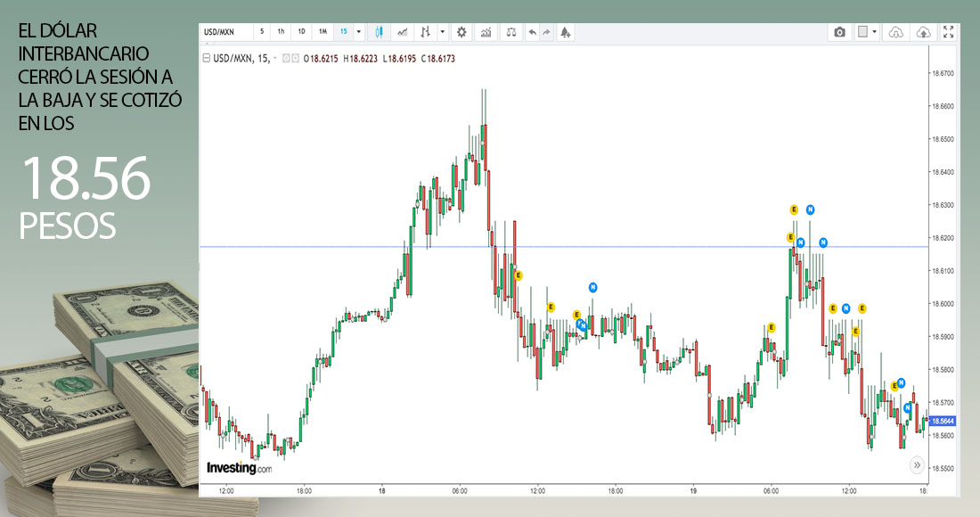The image size is (980, 517).
Task: Select the 1D timeframe
Action: point(301,32)
